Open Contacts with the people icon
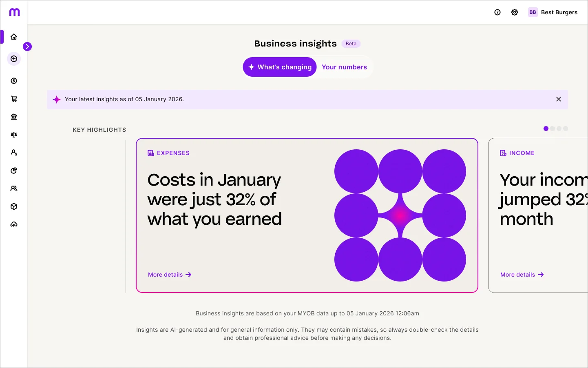The width and height of the screenshot is (588, 368). [13, 188]
